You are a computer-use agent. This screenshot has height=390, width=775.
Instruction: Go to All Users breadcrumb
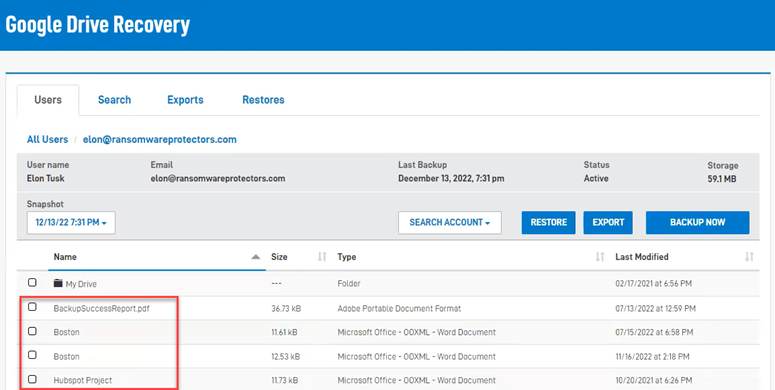click(x=47, y=139)
